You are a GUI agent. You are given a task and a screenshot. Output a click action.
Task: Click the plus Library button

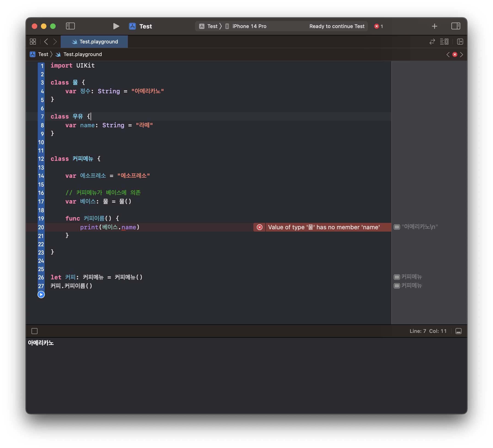(434, 26)
